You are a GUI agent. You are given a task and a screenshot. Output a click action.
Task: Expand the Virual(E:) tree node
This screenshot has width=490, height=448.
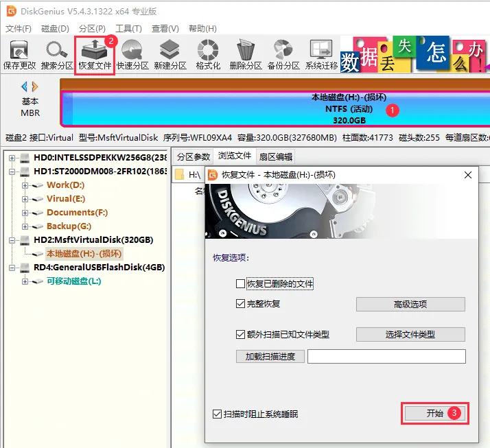[x=25, y=200]
